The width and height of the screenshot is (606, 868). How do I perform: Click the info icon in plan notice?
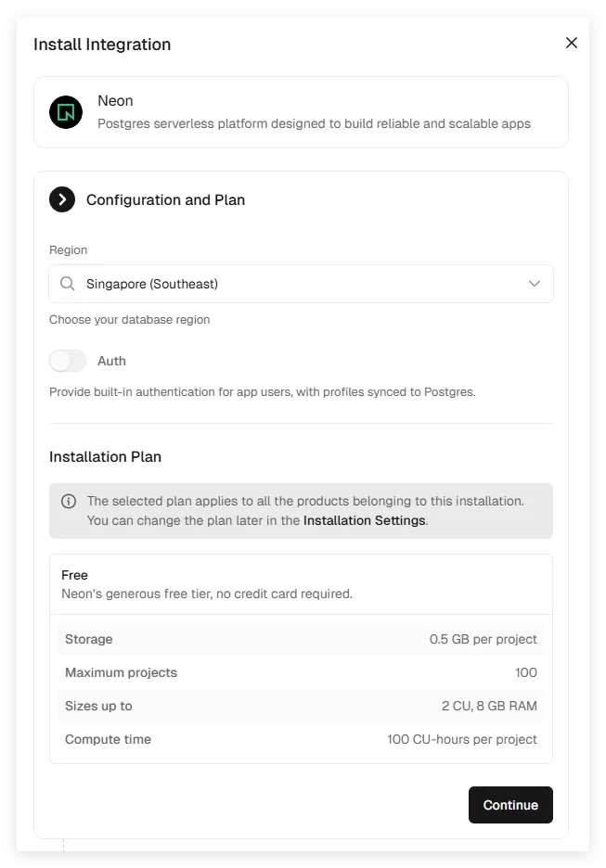point(69,502)
